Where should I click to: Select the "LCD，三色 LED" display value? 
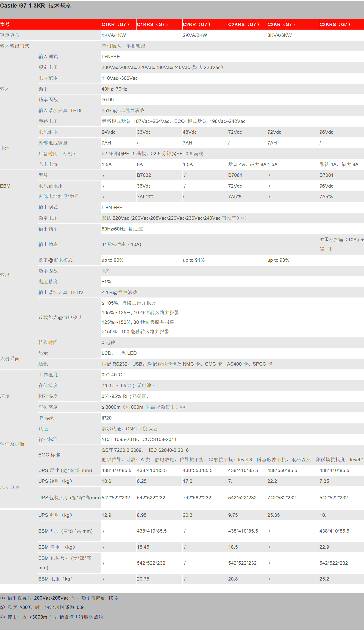point(119,353)
